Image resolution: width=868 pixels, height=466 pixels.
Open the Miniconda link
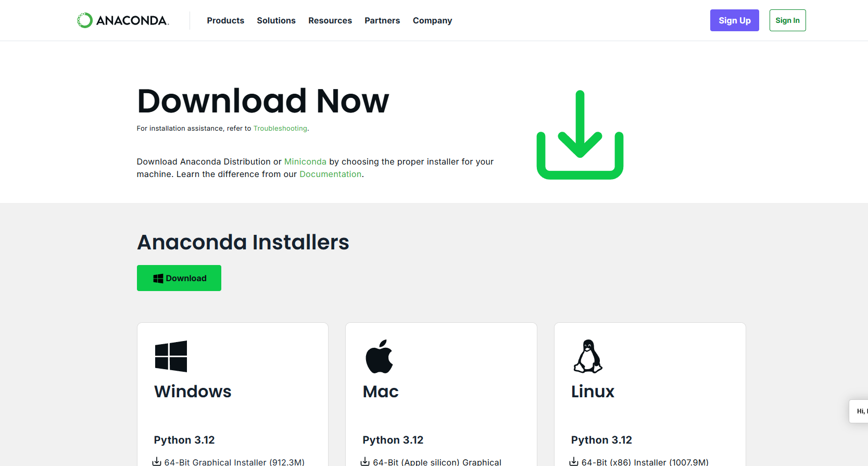[x=305, y=162]
